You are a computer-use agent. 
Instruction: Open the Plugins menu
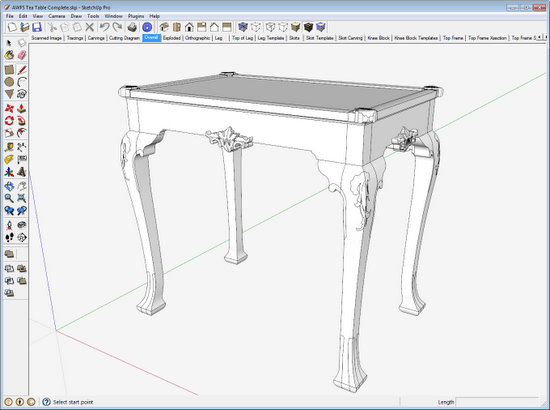tap(136, 16)
